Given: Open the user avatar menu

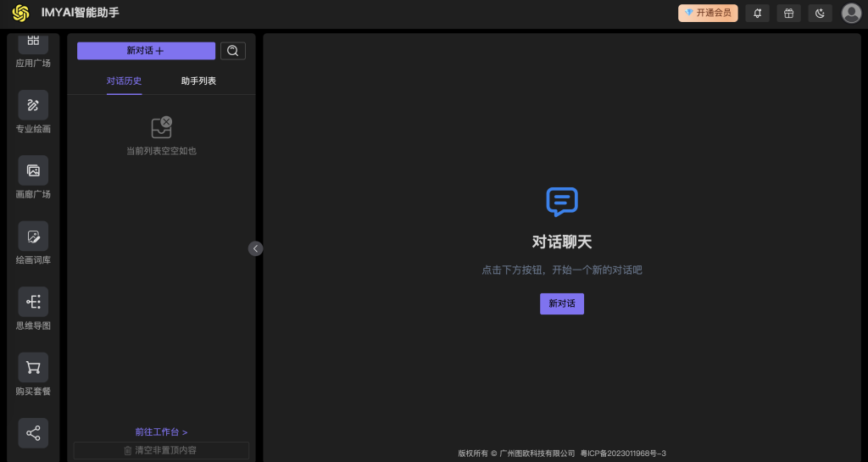Looking at the screenshot, I should 851,14.
